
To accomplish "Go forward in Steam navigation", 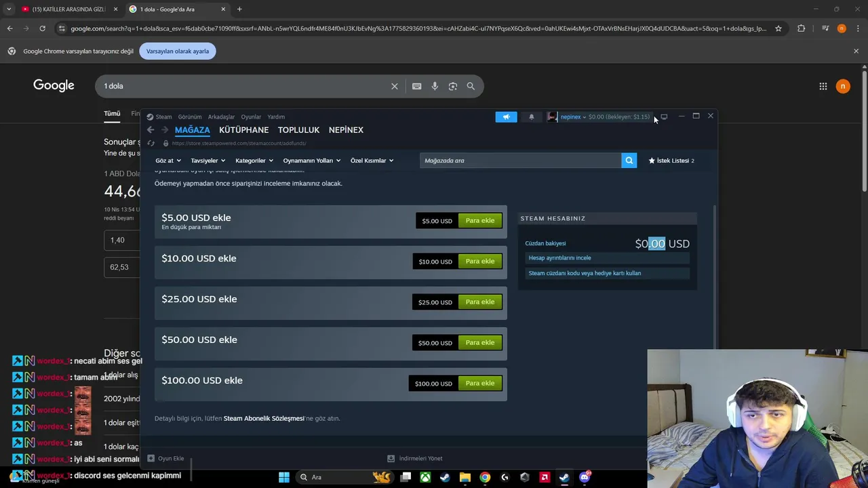I will tap(164, 130).
